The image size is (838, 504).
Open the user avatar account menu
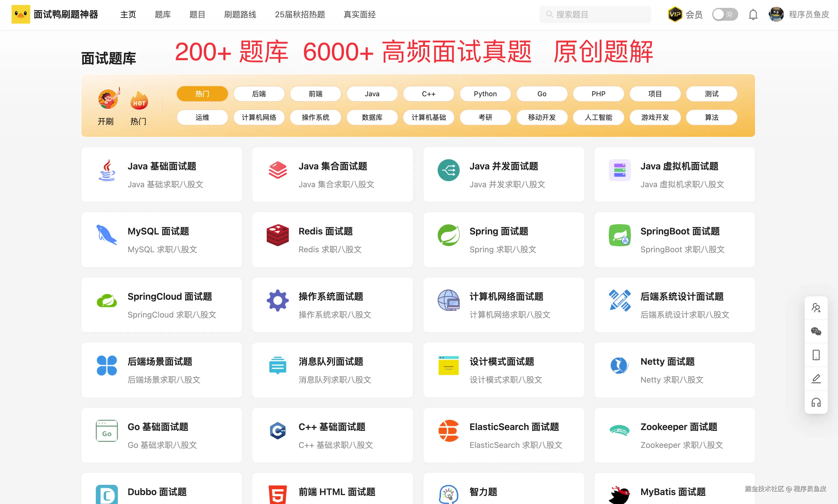776,15
